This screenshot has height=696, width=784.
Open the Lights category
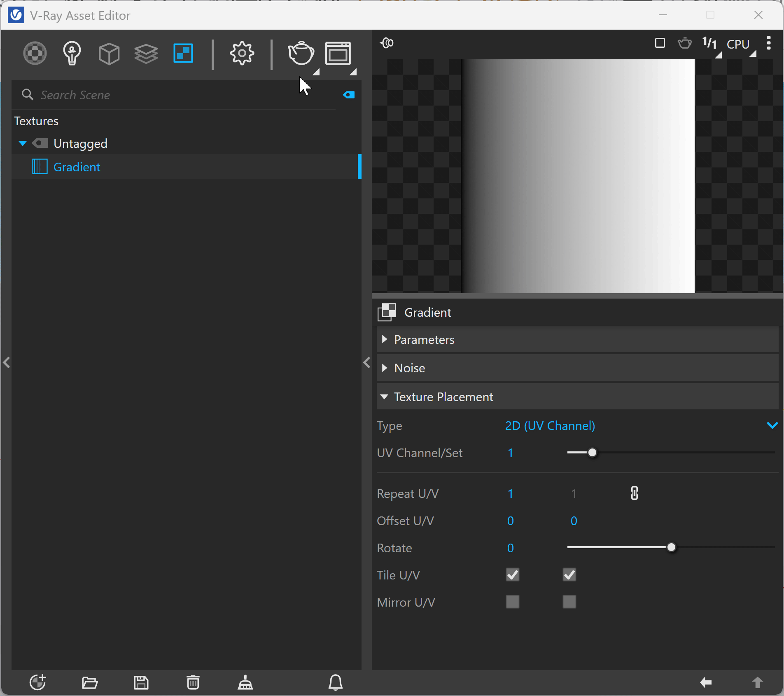pos(72,54)
